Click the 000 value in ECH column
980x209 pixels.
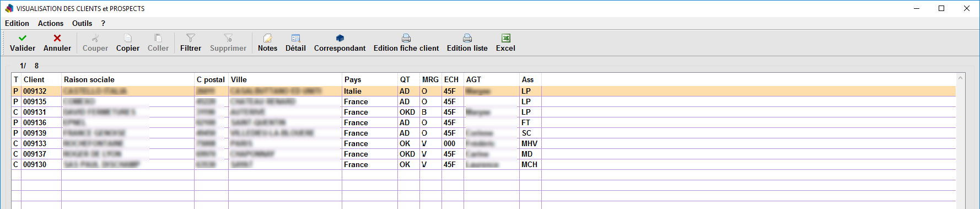tap(450, 143)
